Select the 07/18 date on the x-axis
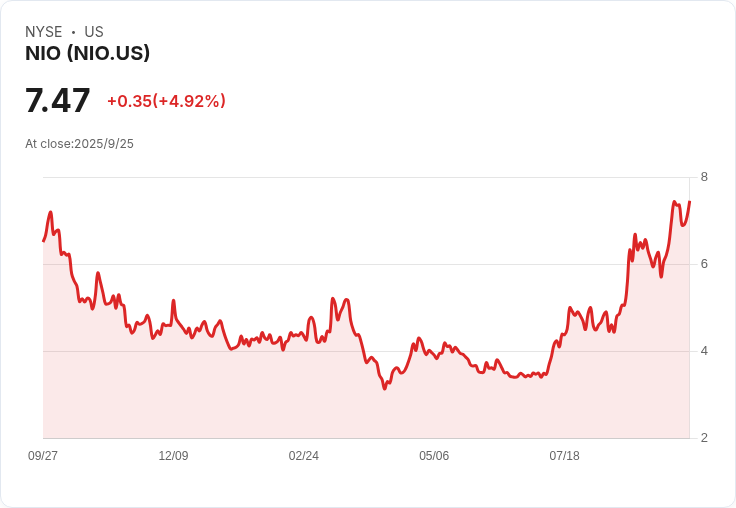This screenshot has width=736, height=508. [564, 456]
